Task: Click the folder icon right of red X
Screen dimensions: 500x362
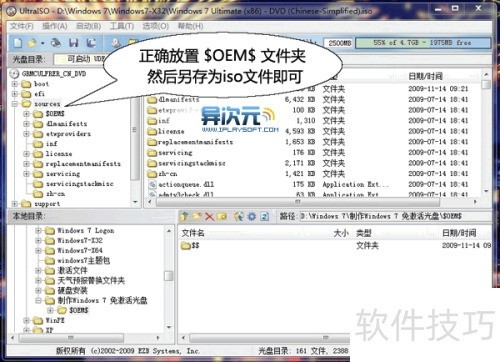Action: pyautogui.click(x=222, y=217)
